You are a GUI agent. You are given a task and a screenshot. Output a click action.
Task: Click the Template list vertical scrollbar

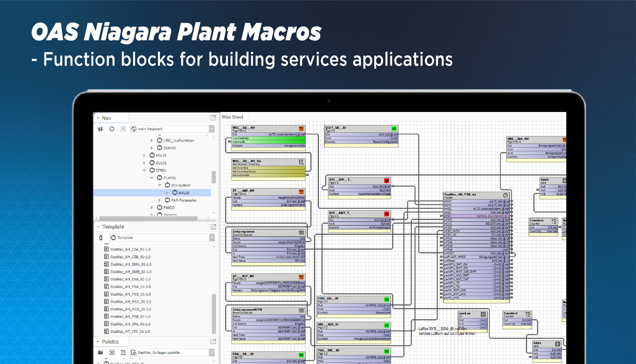[214, 314]
